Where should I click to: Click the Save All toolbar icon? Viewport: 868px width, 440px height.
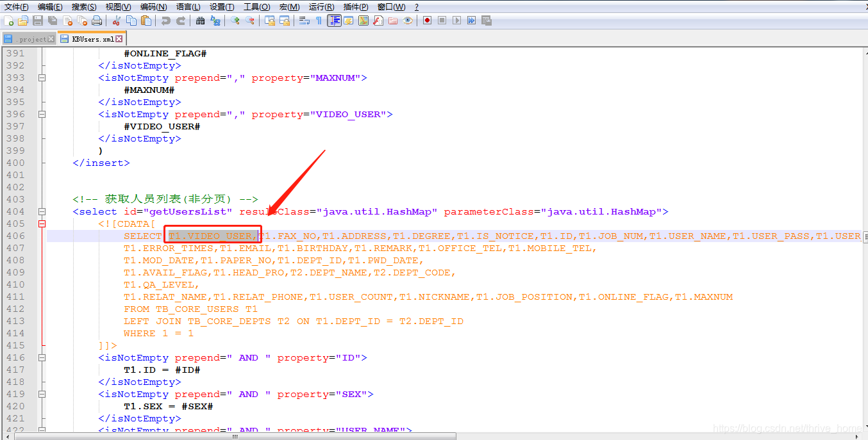coord(53,20)
